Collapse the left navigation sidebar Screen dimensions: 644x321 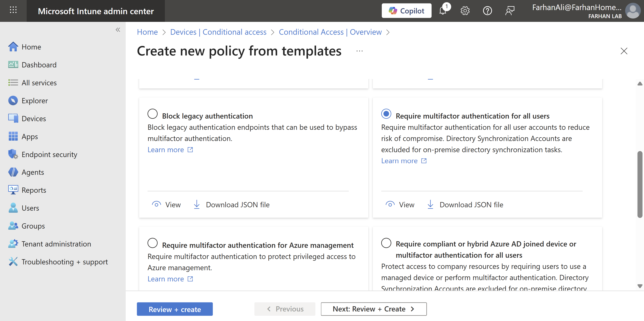[x=118, y=30]
